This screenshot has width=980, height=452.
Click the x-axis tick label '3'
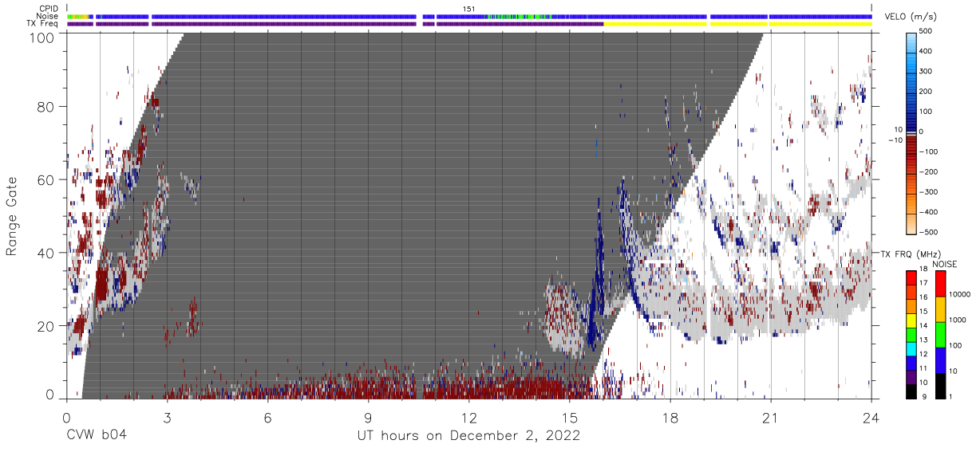point(167,417)
